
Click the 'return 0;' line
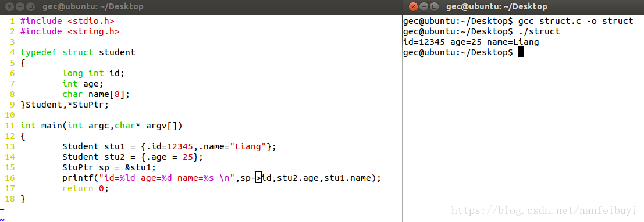pyautogui.click(x=86, y=188)
